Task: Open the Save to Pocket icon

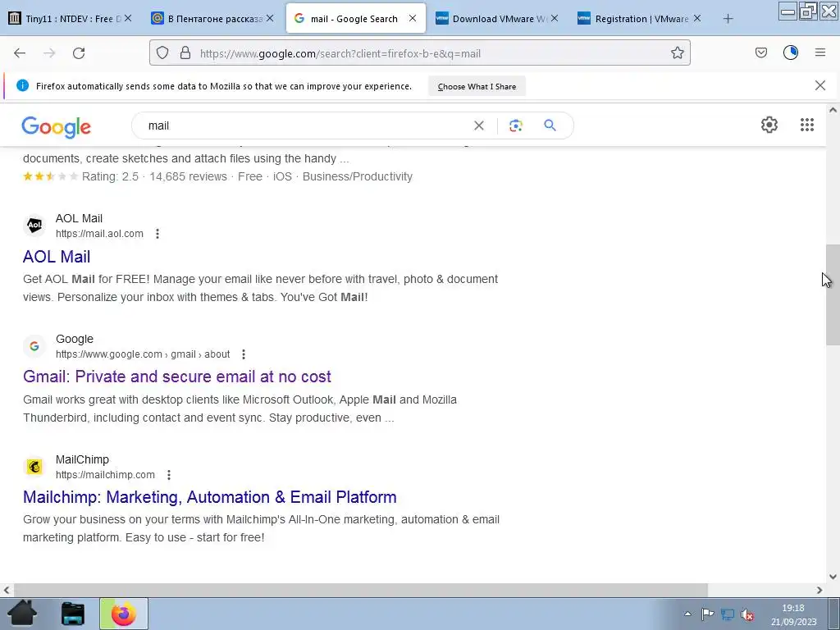Action: (x=761, y=52)
